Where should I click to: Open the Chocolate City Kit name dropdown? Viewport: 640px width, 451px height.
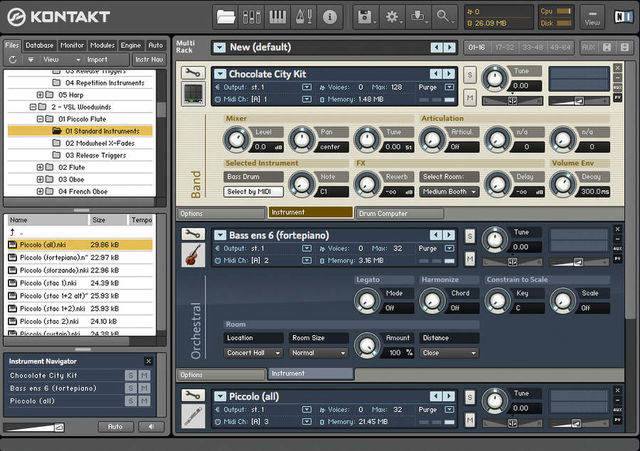[x=220, y=74]
